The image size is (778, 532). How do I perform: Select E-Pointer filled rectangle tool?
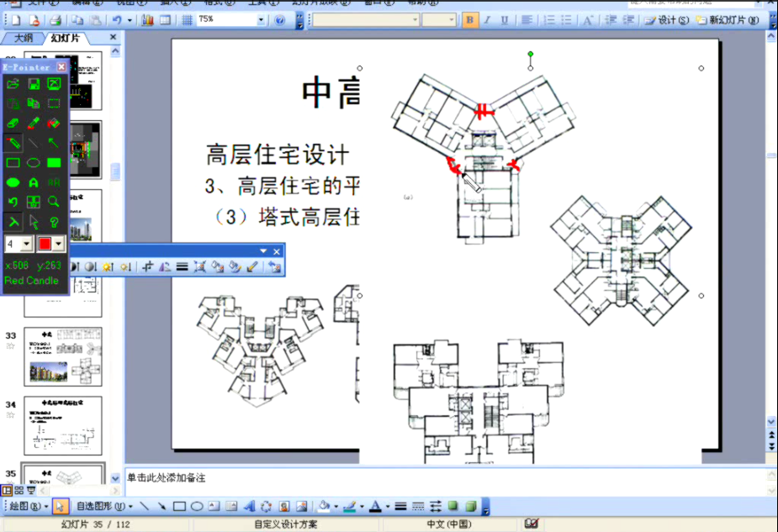54,162
